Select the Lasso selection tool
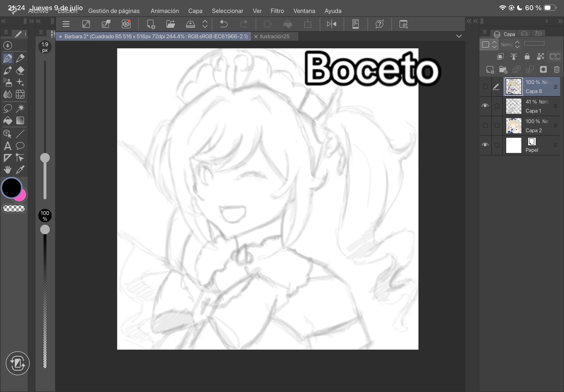 pyautogui.click(x=8, y=108)
